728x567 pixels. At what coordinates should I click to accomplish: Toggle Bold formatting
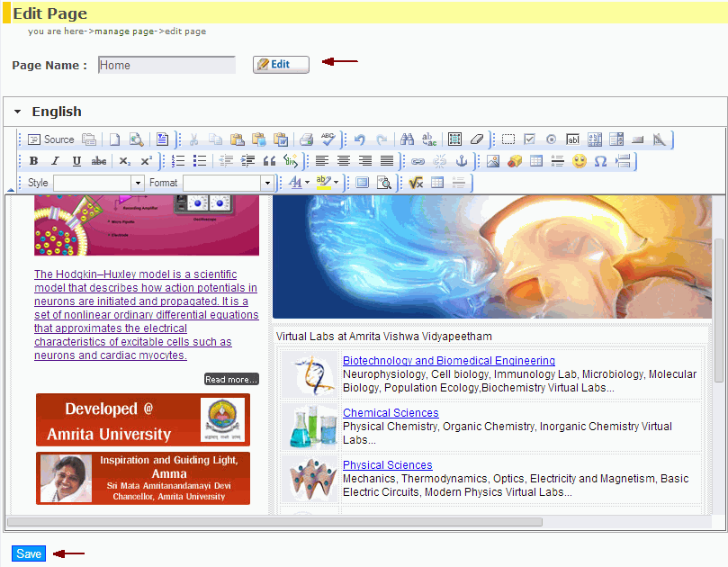pos(33,161)
